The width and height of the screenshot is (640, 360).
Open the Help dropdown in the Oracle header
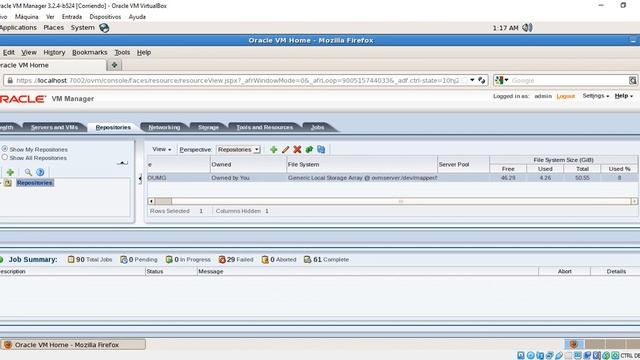[623, 96]
